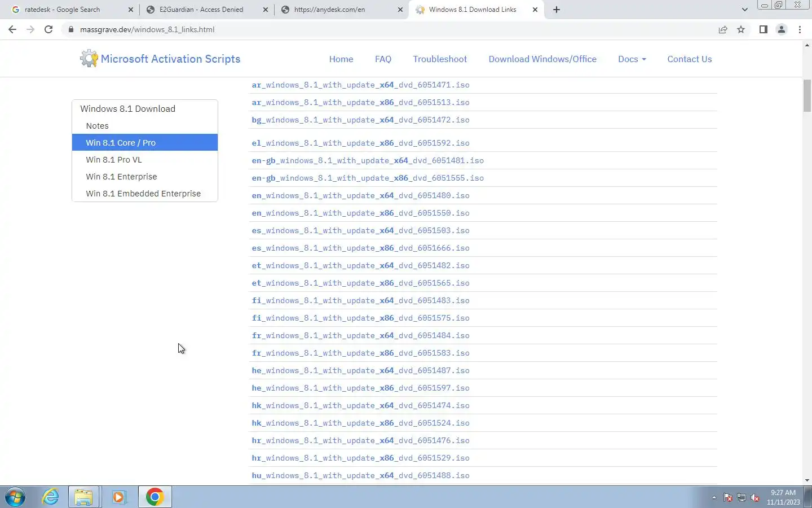Launch Internet Explorer from taskbar
The height and width of the screenshot is (508, 812).
pos(50,497)
